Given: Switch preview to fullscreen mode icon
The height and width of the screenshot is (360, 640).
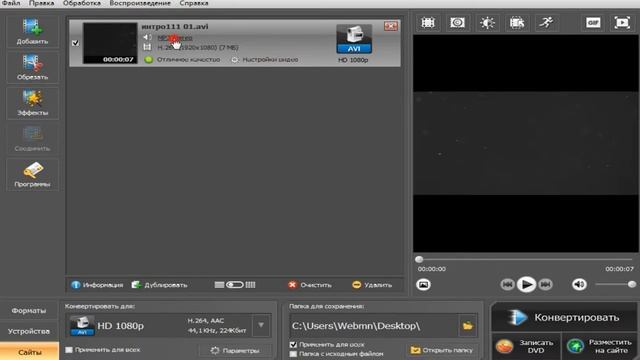Looking at the screenshot, I should [622, 22].
